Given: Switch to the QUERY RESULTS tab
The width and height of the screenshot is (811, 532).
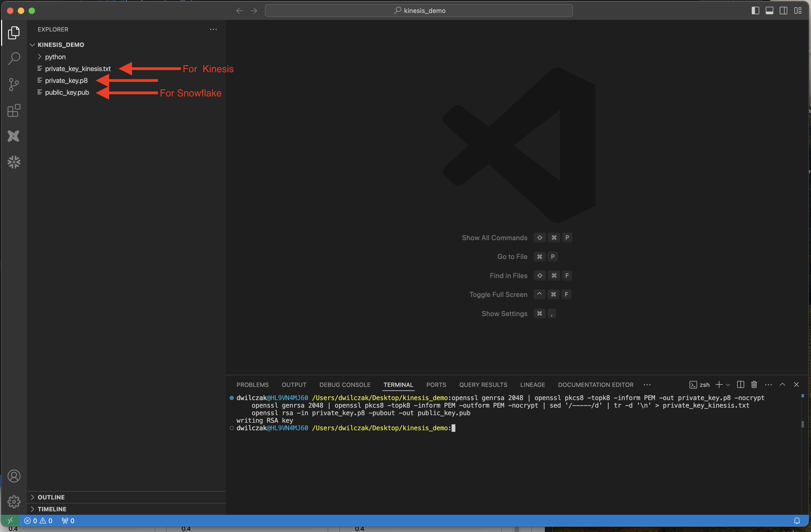Looking at the screenshot, I should [483, 384].
